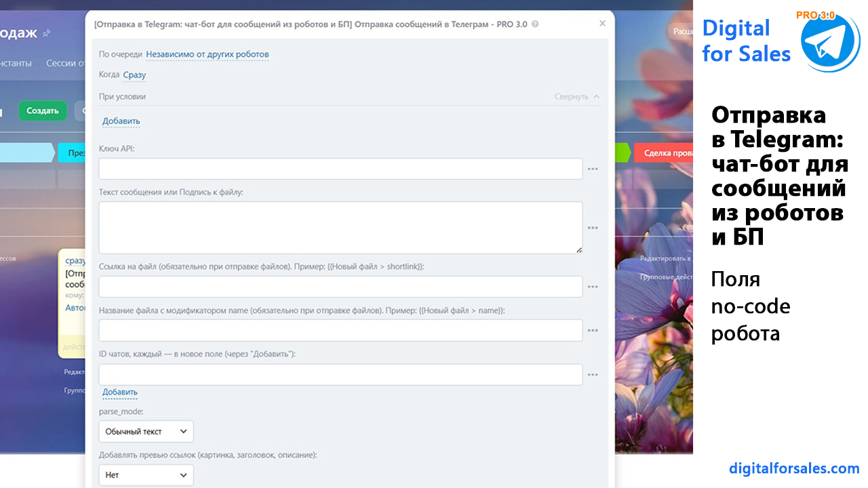Click the digitalforsales.com website text

coord(794,468)
